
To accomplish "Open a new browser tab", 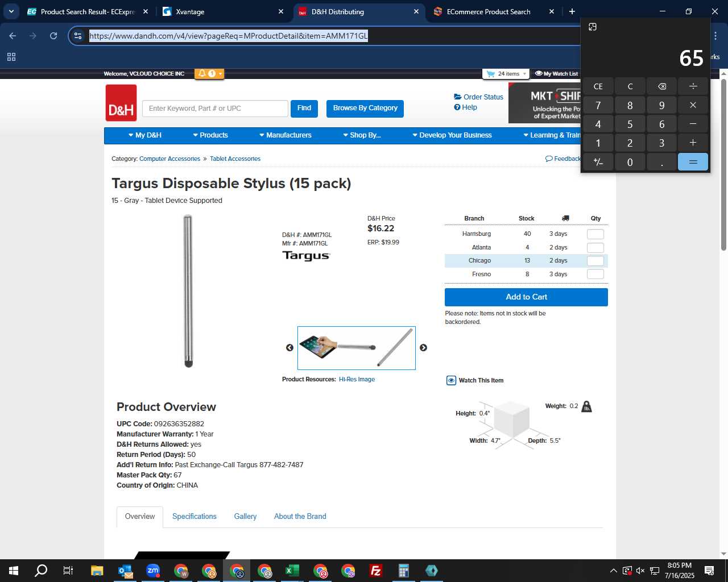I will [x=572, y=11].
